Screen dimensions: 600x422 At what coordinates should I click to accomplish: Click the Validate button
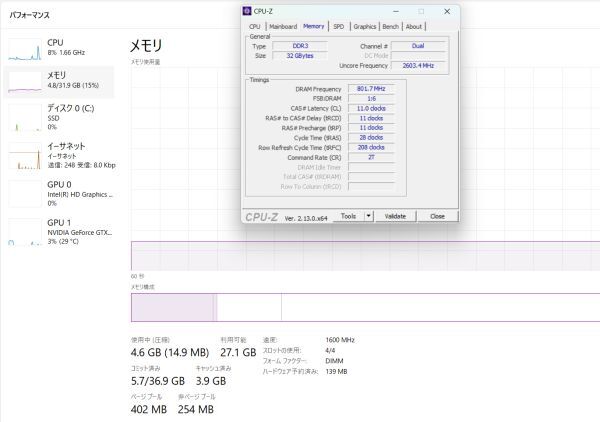coord(395,216)
